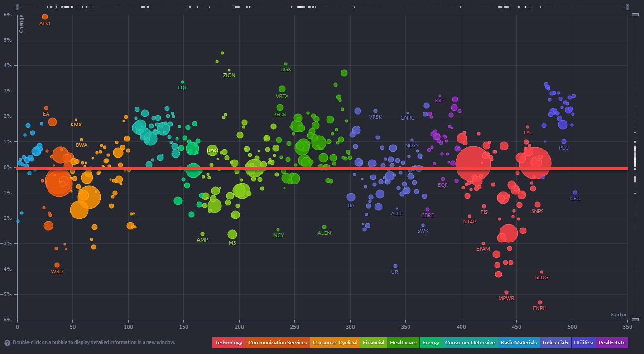644x354 pixels.
Task: Toggle Consumer Cyclical legend filter
Action: pos(335,343)
